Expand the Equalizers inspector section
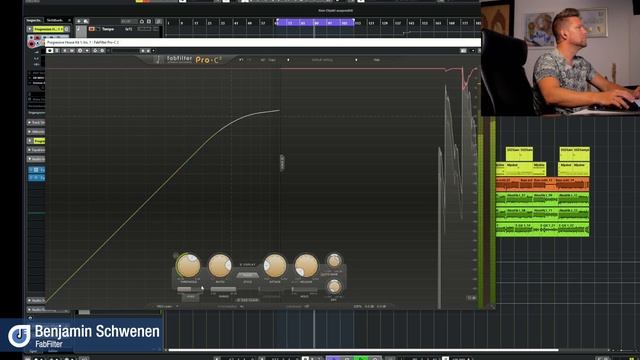640x360 pixels. pos(37,150)
